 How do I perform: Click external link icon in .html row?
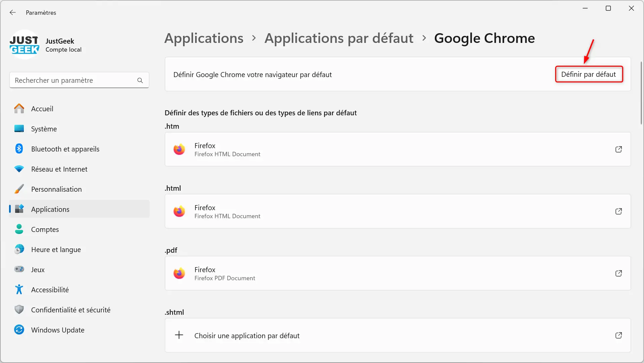[x=619, y=211]
